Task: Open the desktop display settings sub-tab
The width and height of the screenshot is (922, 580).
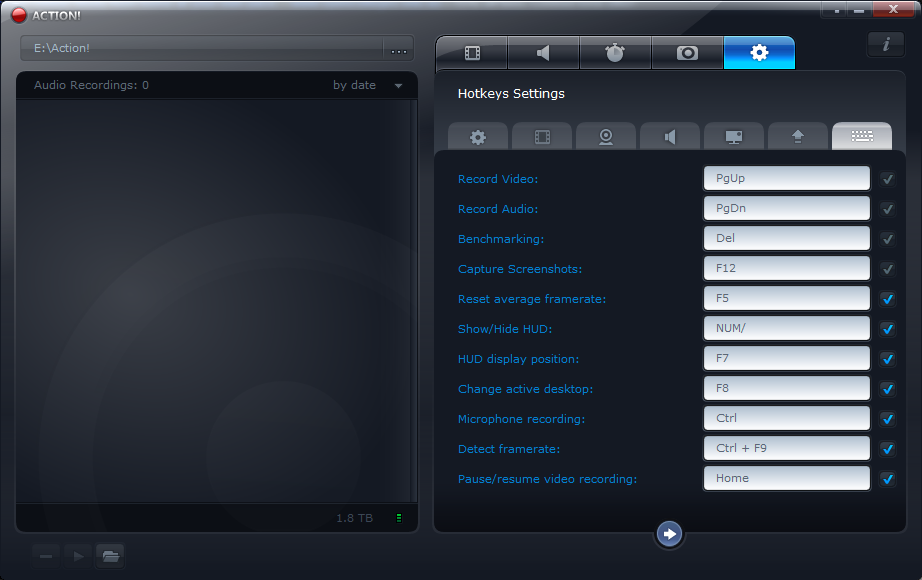Action: [734, 137]
